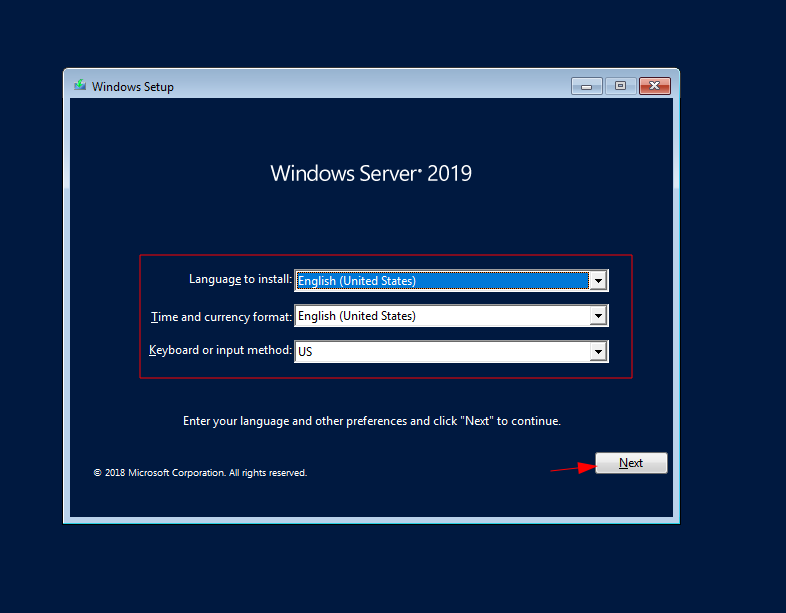Image resolution: width=786 pixels, height=613 pixels.
Task: Minimize the Windows Setup window
Action: tap(586, 86)
